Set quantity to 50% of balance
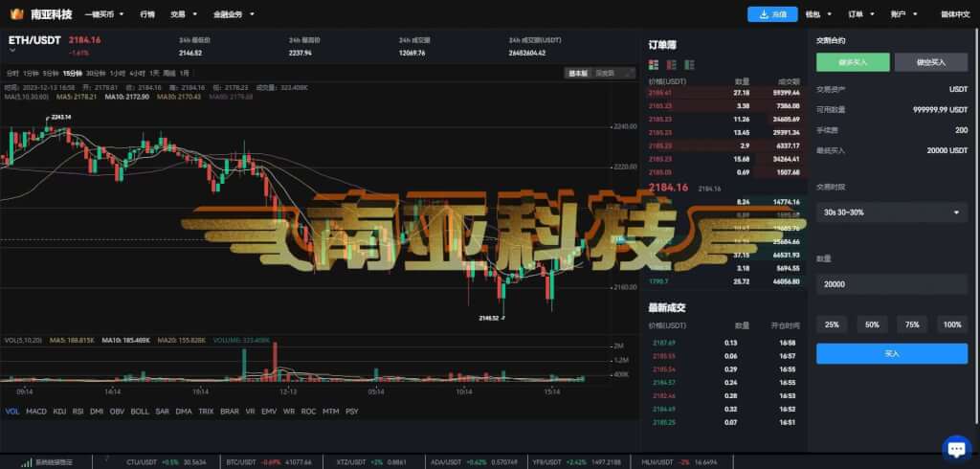 coord(872,324)
